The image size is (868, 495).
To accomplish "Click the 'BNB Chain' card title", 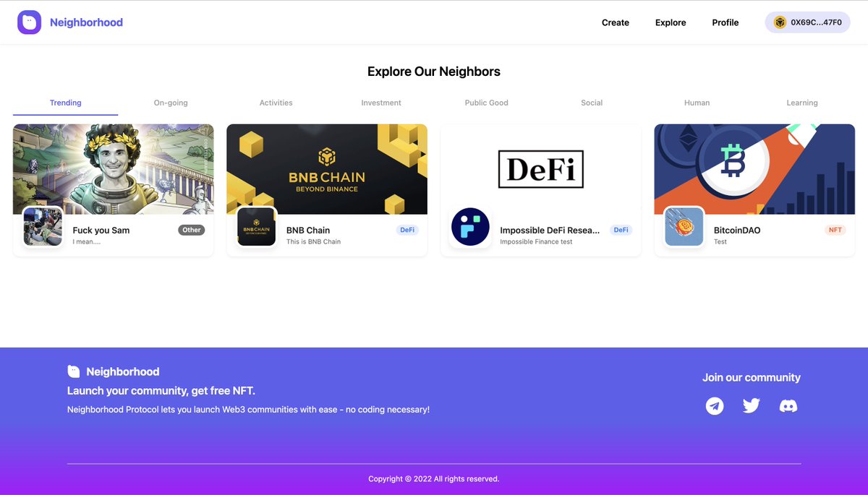I will [308, 231].
